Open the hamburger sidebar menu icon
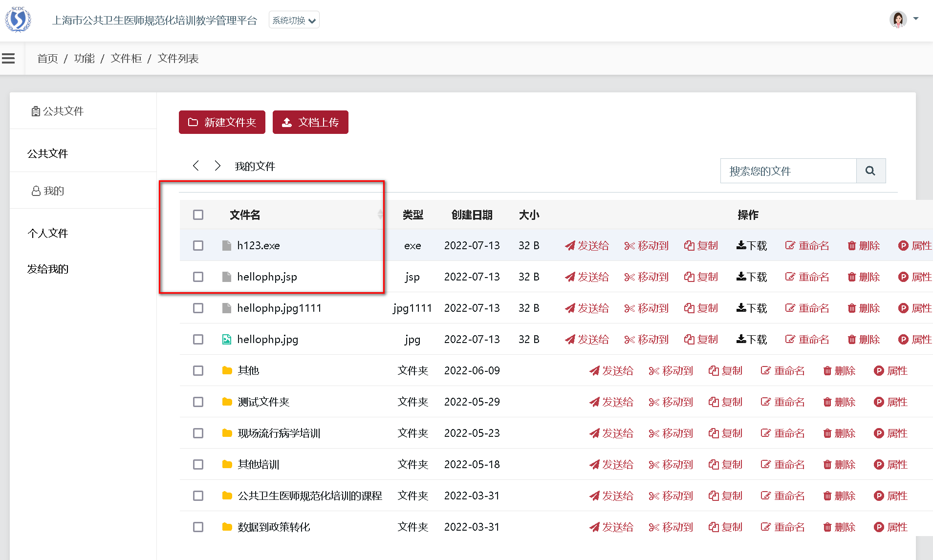933x560 pixels. (8, 59)
